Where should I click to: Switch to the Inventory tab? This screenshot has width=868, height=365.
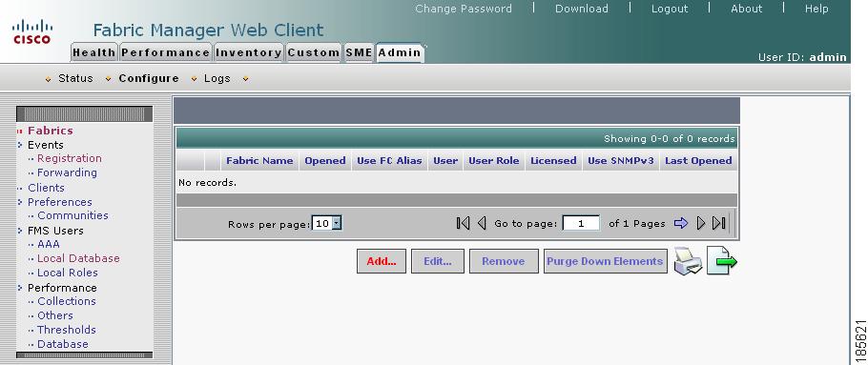coord(249,52)
